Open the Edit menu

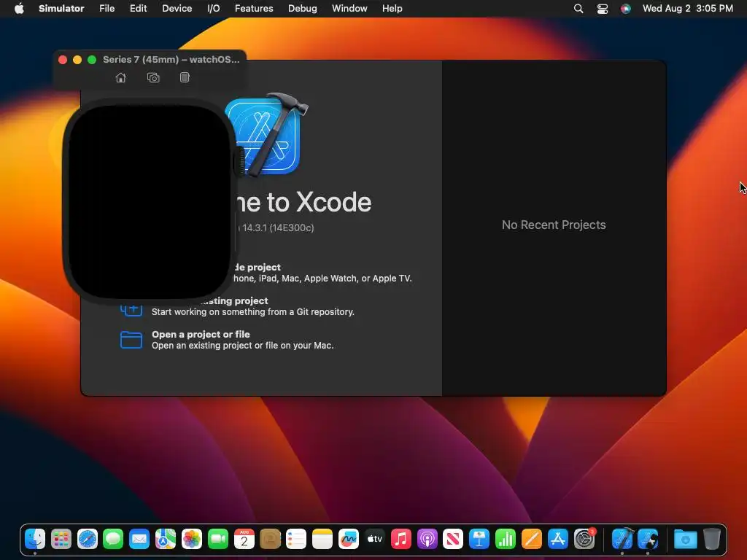point(138,8)
